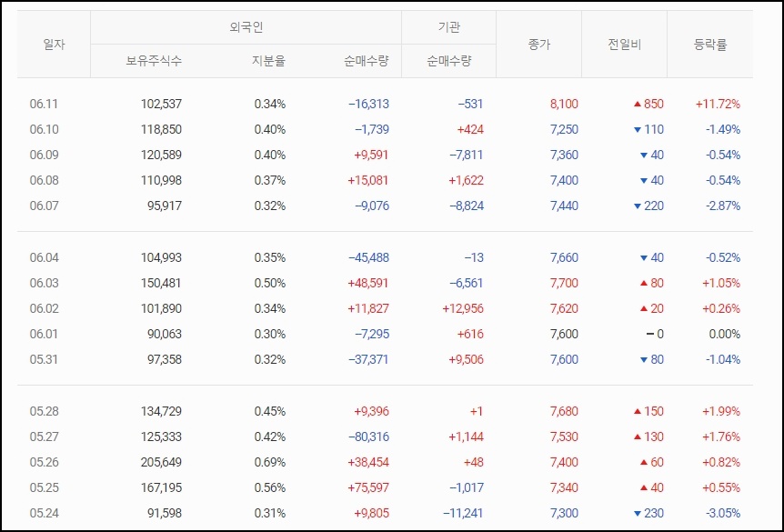
Task: Click foreign net volume −80,316
Action: 368,437
